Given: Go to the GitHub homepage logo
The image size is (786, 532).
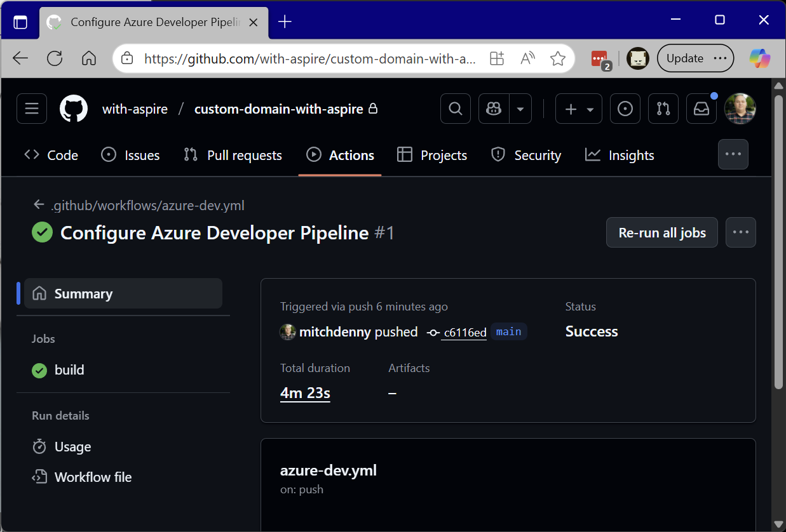Looking at the screenshot, I should [74, 109].
